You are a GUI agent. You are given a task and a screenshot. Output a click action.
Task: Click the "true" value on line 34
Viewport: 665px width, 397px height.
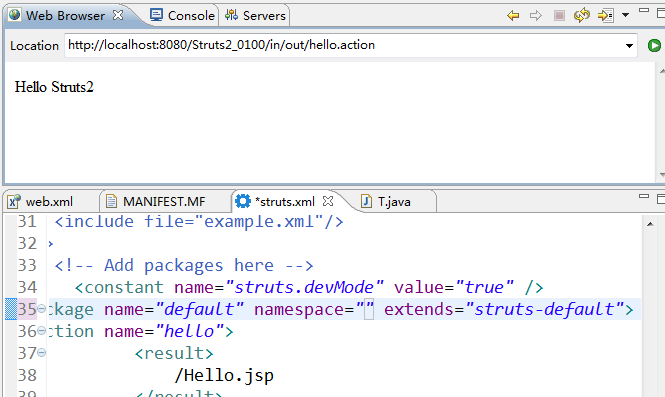point(484,288)
